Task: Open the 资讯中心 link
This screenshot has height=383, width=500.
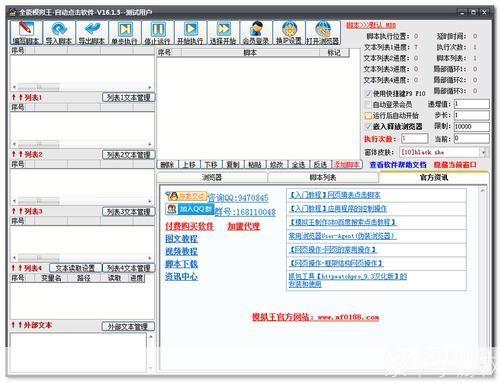Action: coord(181,277)
